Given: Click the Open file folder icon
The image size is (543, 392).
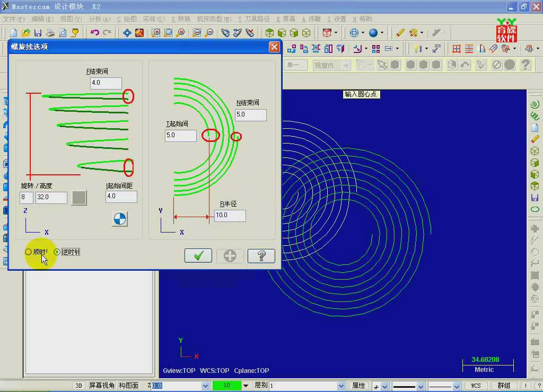Looking at the screenshot, I should tap(25, 33).
